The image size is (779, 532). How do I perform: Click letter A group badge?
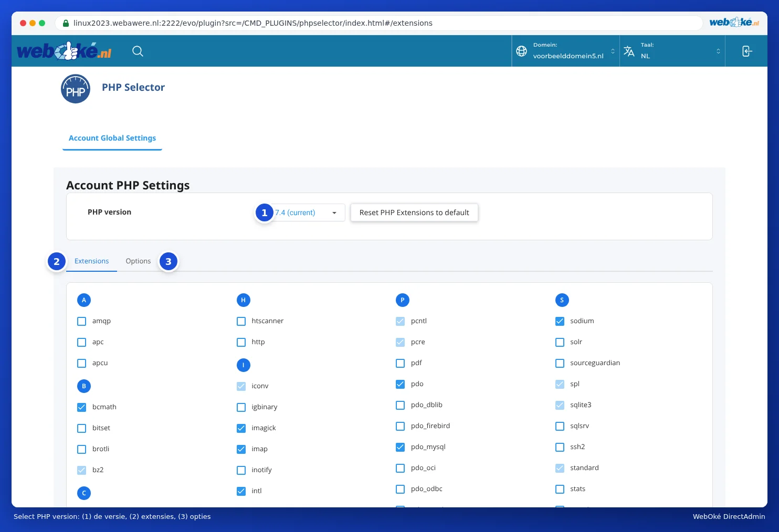tap(84, 300)
